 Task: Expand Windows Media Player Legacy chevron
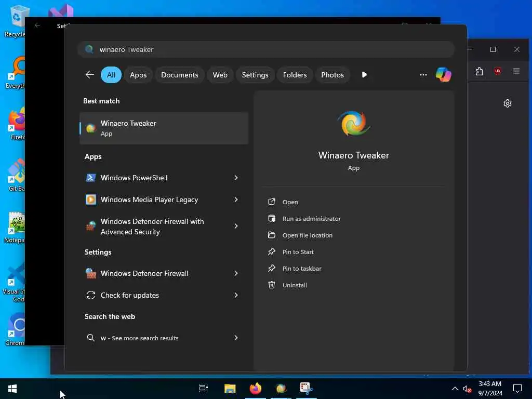(236, 199)
